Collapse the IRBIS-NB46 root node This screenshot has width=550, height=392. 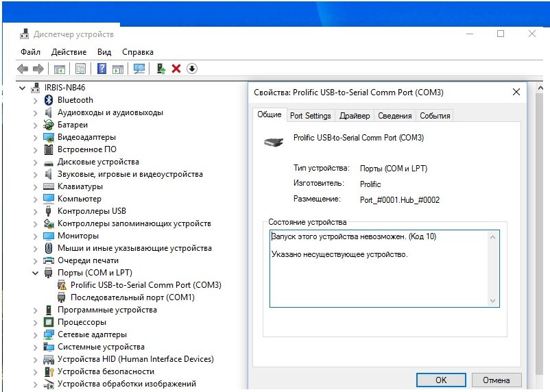click(22, 88)
